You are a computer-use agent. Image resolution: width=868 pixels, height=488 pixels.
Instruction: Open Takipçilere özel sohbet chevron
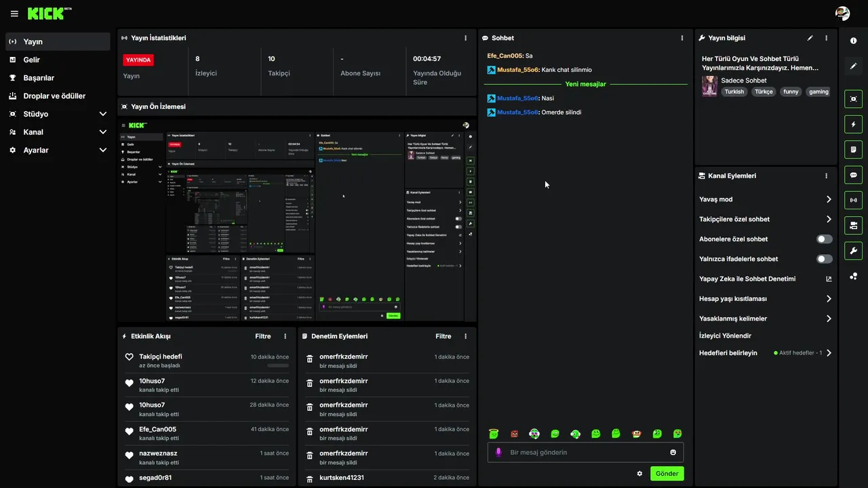(x=829, y=219)
